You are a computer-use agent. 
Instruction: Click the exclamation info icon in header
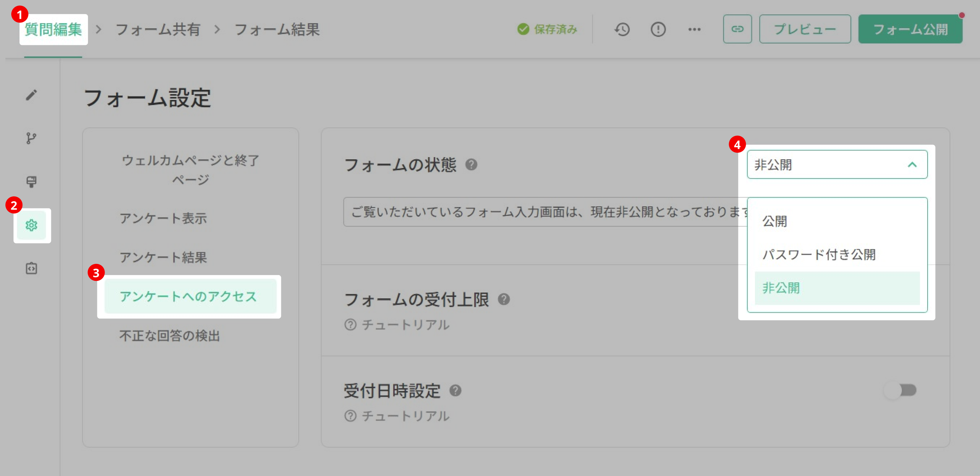[658, 29]
